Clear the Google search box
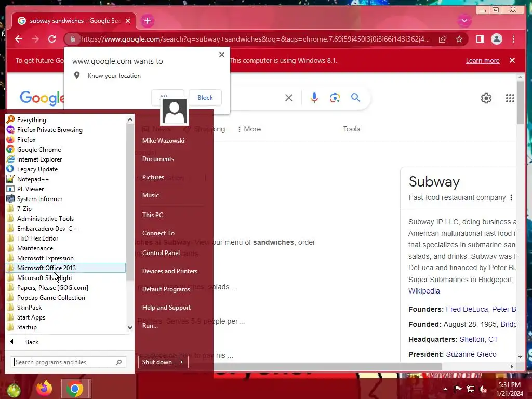 [x=289, y=98]
